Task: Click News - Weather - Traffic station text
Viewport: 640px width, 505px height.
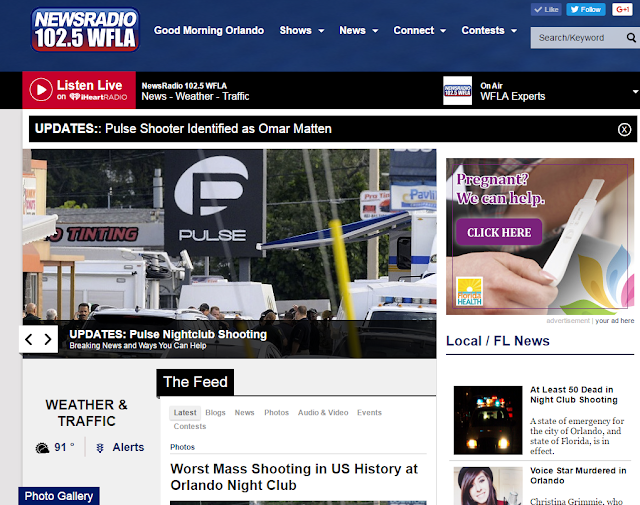Action: click(x=195, y=96)
